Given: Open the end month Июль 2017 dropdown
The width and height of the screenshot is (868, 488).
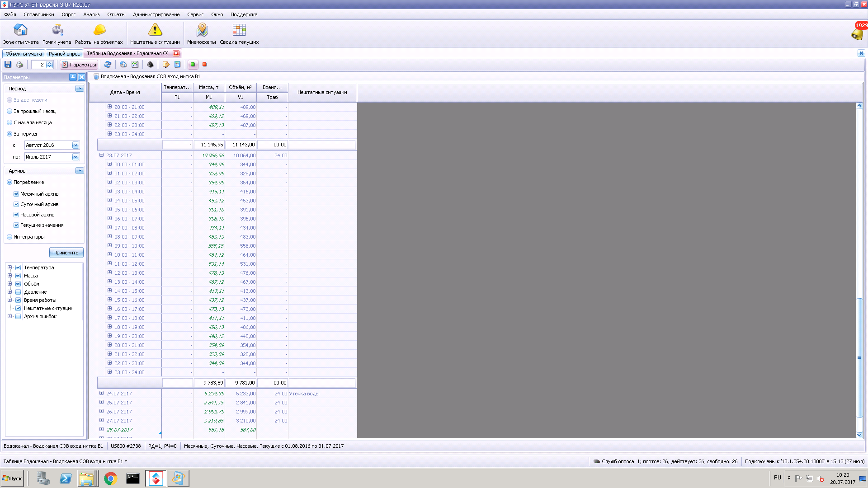Looking at the screenshot, I should [75, 157].
